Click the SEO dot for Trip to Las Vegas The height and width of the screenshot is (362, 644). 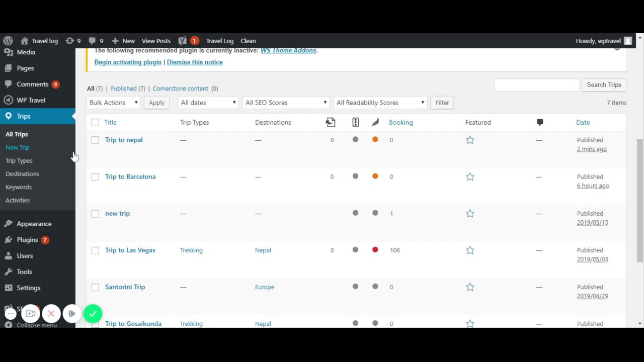[355, 250]
